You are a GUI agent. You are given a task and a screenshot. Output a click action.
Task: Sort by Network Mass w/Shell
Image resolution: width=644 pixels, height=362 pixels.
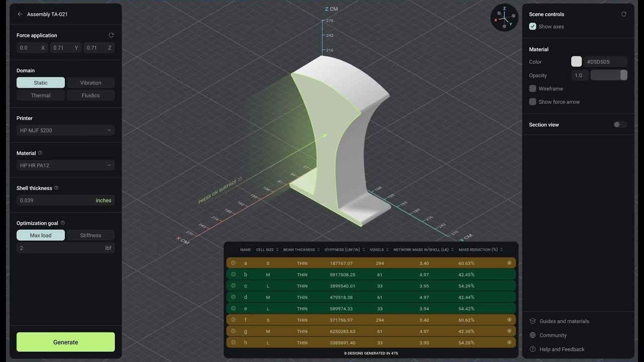point(424,250)
